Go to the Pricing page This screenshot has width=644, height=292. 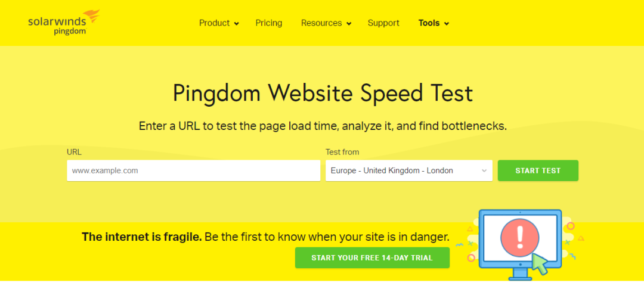(x=269, y=23)
